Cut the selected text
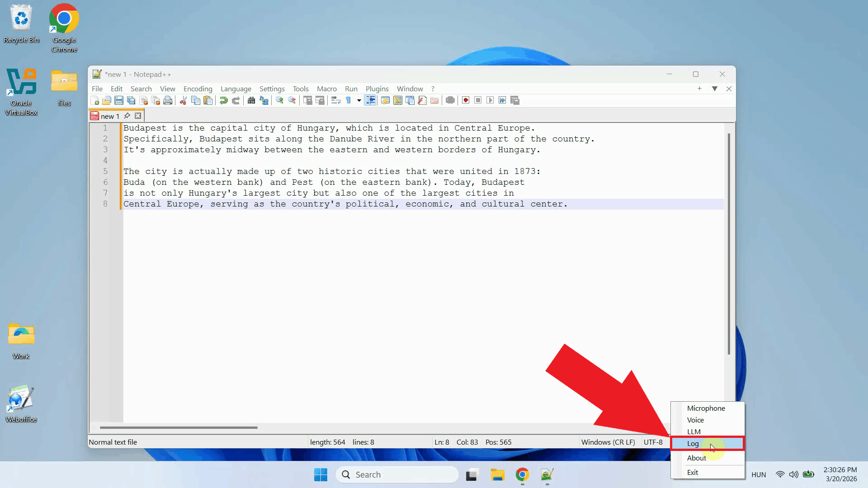This screenshot has height=488, width=868. click(183, 100)
